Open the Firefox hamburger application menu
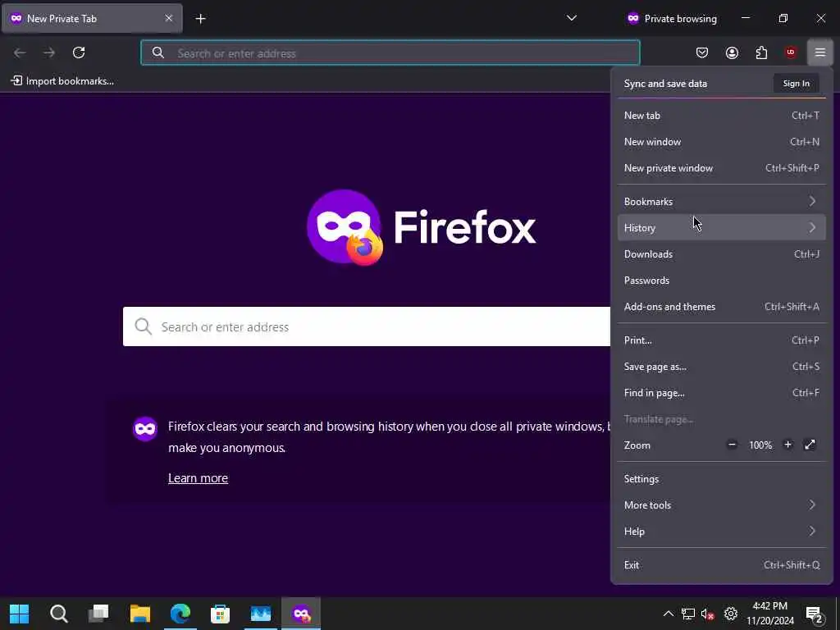The width and height of the screenshot is (840, 630). click(819, 52)
